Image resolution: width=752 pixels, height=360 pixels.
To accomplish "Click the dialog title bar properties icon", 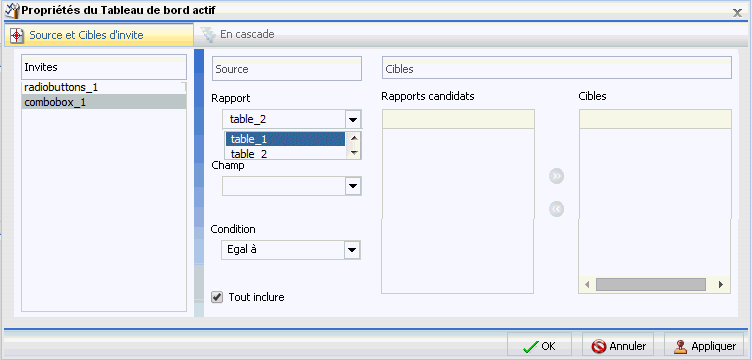I will point(12,10).
